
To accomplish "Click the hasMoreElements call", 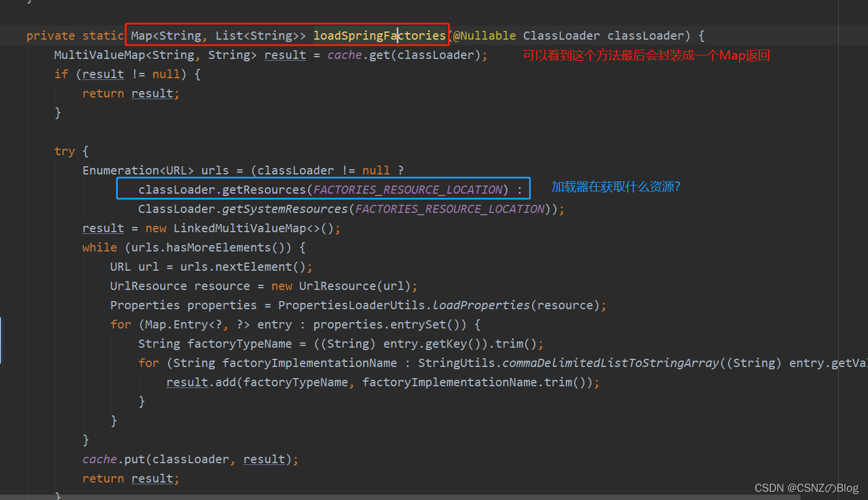I will pos(219,247).
